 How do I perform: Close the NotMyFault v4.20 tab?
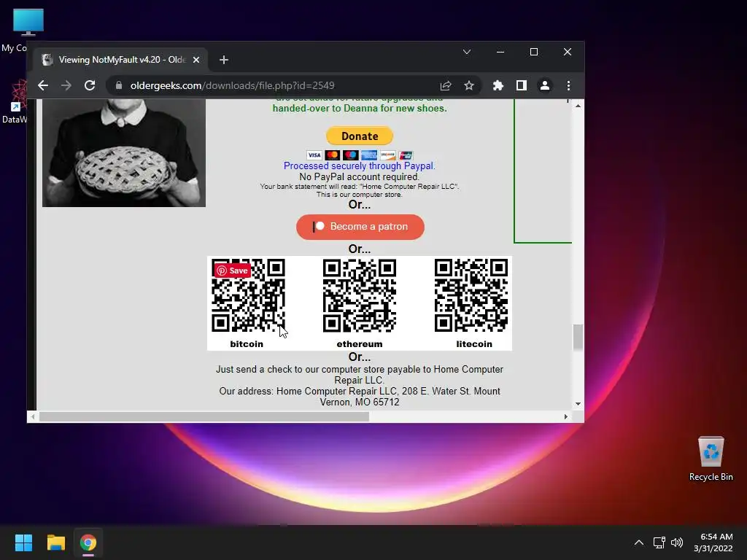[x=196, y=60]
